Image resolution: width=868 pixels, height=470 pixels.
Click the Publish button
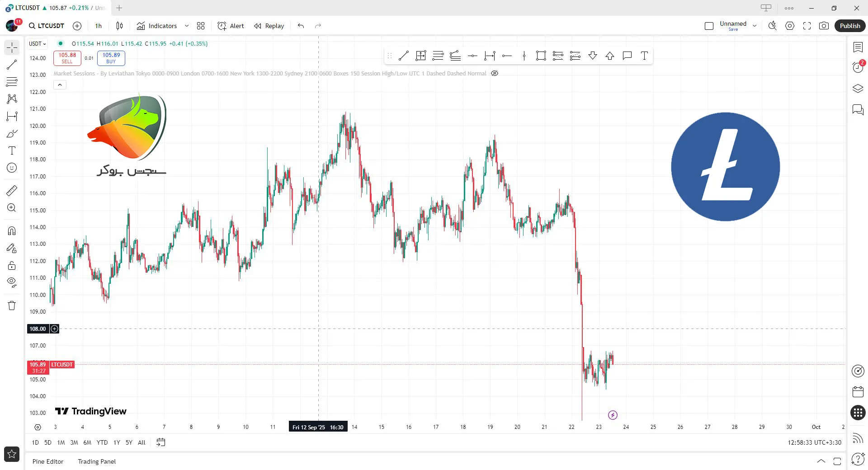pos(849,26)
